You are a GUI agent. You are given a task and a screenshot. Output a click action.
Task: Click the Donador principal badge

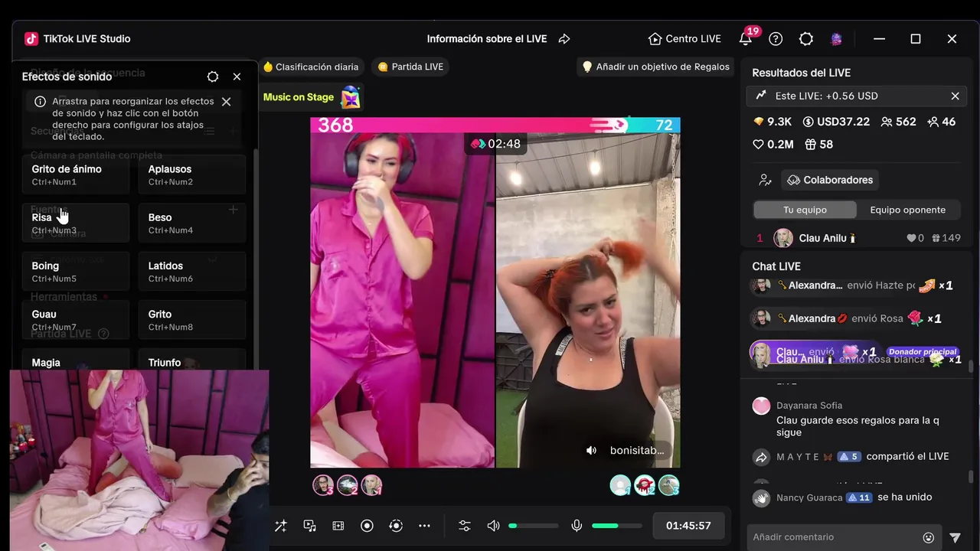click(x=923, y=352)
